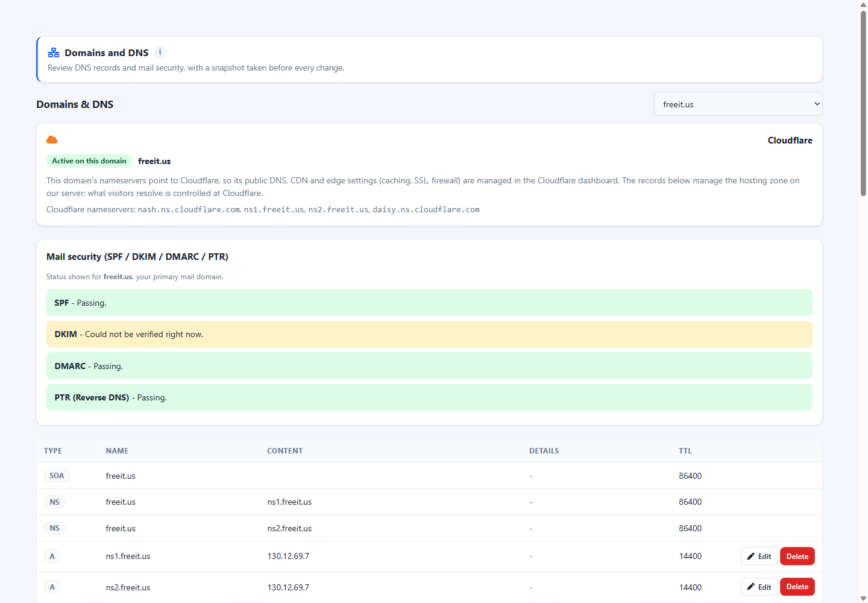The image size is (868, 603).
Task: Edit the ns2.freeit.us A record
Action: pos(759,587)
